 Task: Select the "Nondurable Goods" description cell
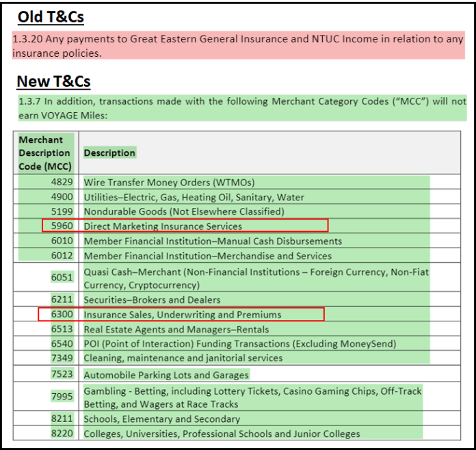(183, 211)
